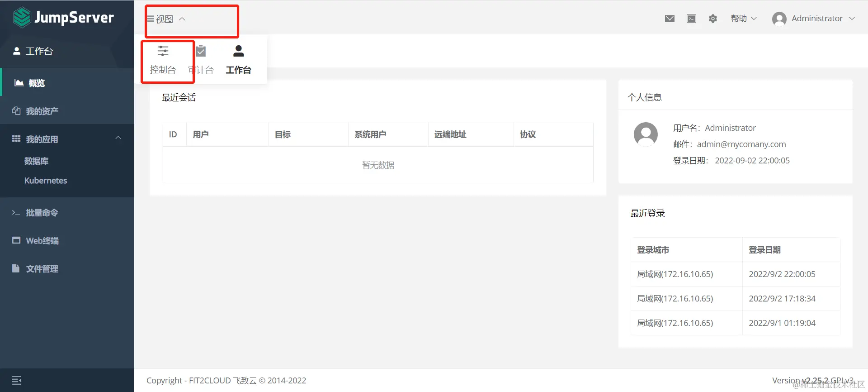Open 文件管理 in sidebar
Image resolution: width=868 pixels, height=392 pixels.
coord(67,268)
